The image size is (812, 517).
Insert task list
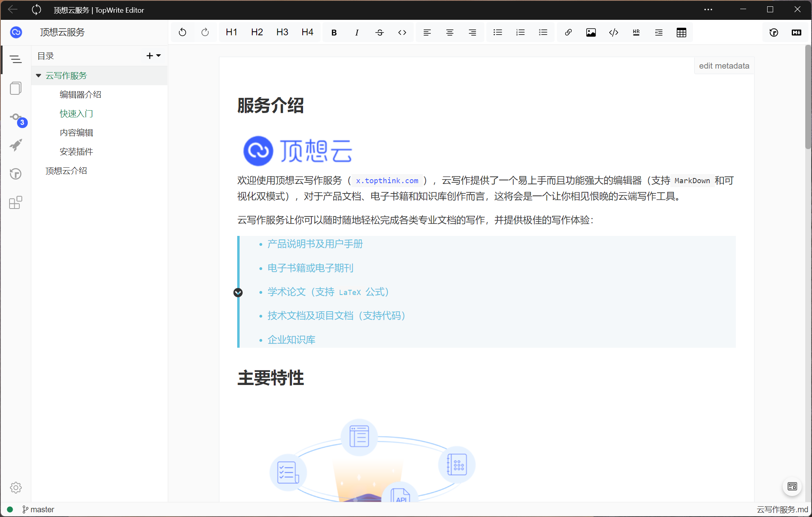(x=543, y=33)
